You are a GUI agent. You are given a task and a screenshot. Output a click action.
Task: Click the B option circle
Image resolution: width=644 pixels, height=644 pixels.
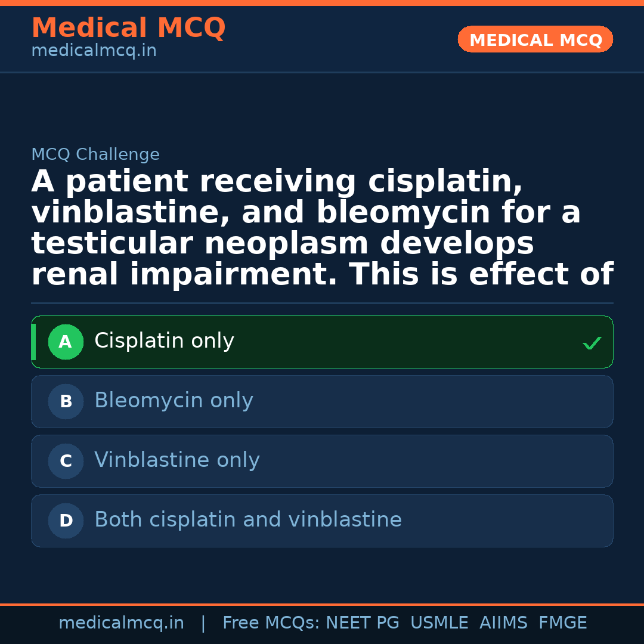point(66,402)
